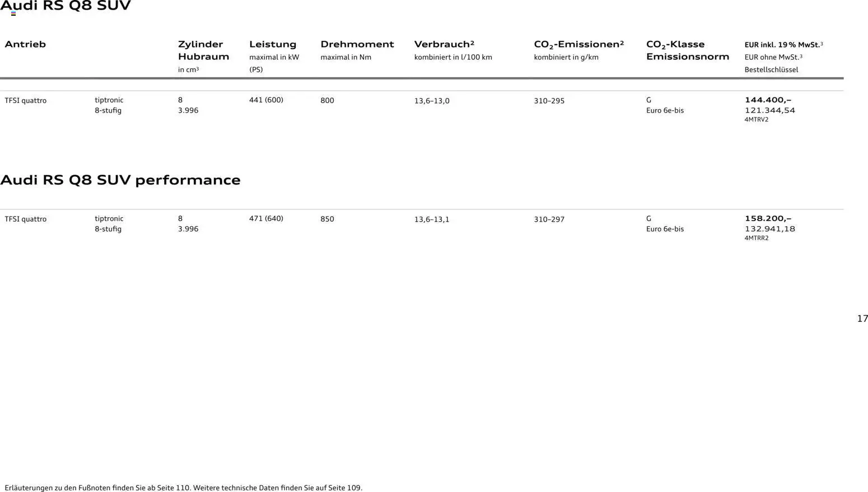Click the CO2-Klasse Emissionsnorm column header
The height and width of the screenshot is (492, 868).
pos(687,50)
